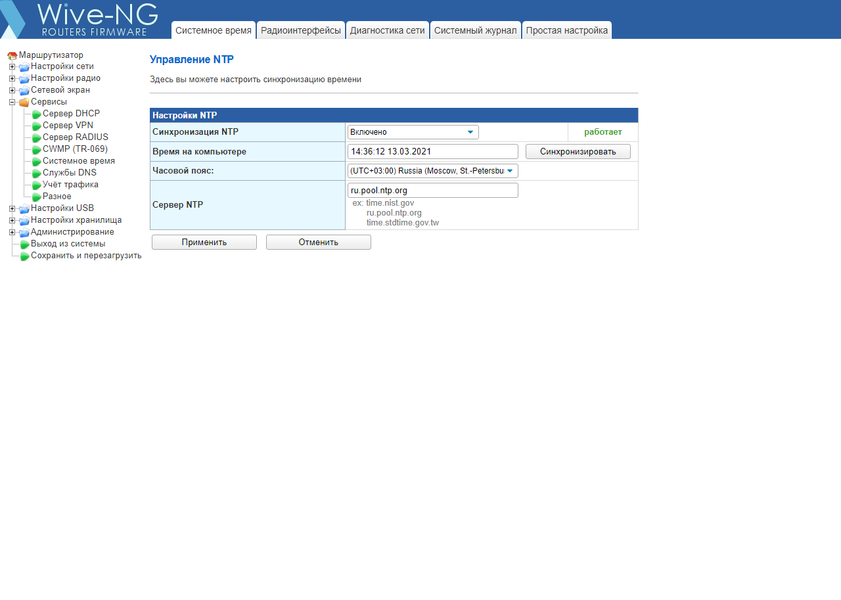Click the Отменить button
Image resolution: width=841 pixels, height=600 pixels.
[318, 242]
